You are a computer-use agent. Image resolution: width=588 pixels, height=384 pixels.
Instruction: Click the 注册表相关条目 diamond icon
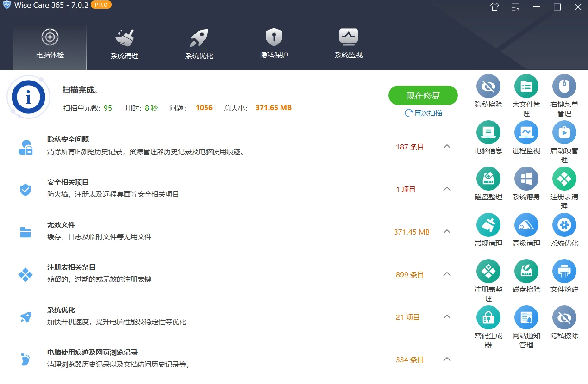pyautogui.click(x=25, y=274)
